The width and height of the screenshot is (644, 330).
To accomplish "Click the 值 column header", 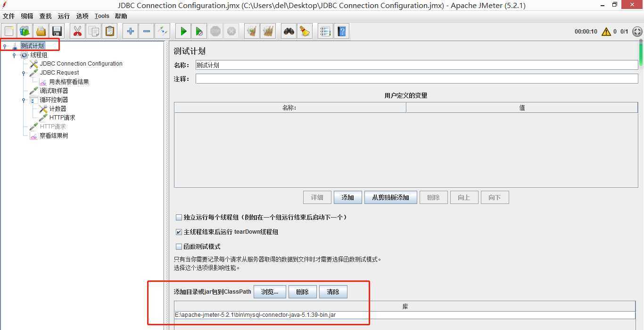I will (x=522, y=108).
